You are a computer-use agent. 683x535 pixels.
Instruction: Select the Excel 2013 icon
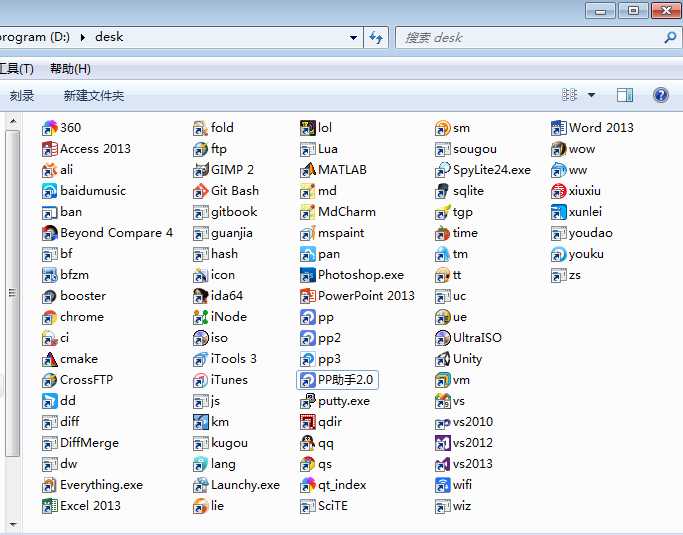pyautogui.click(x=49, y=506)
